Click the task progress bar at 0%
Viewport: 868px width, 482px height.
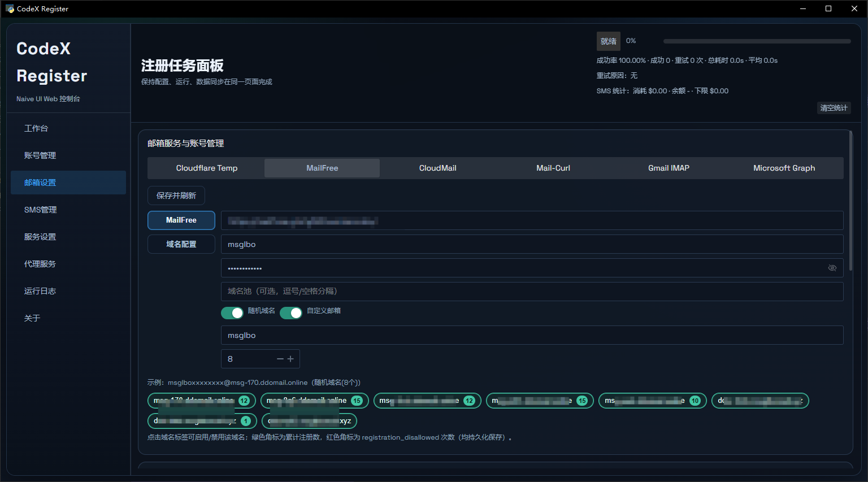(x=757, y=41)
